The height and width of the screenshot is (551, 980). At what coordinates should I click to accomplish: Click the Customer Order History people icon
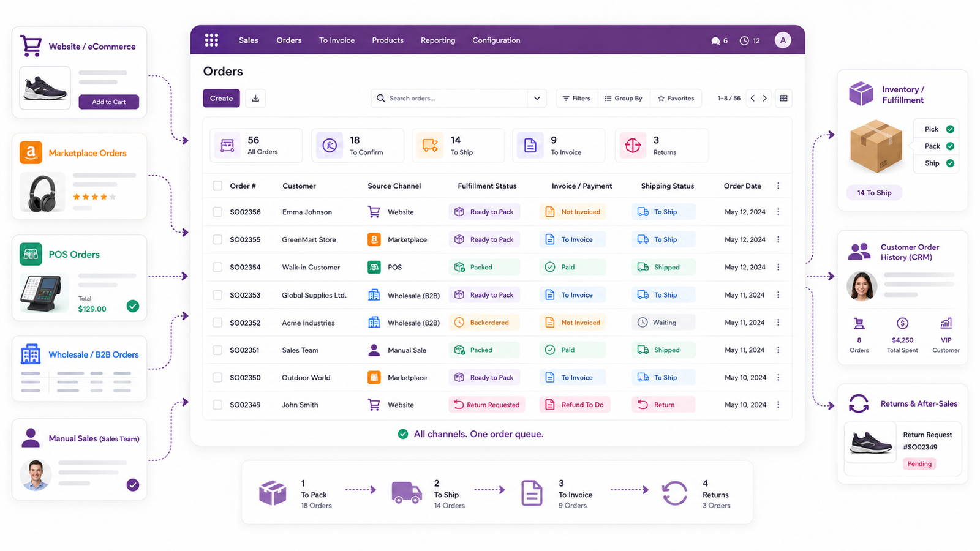(859, 251)
